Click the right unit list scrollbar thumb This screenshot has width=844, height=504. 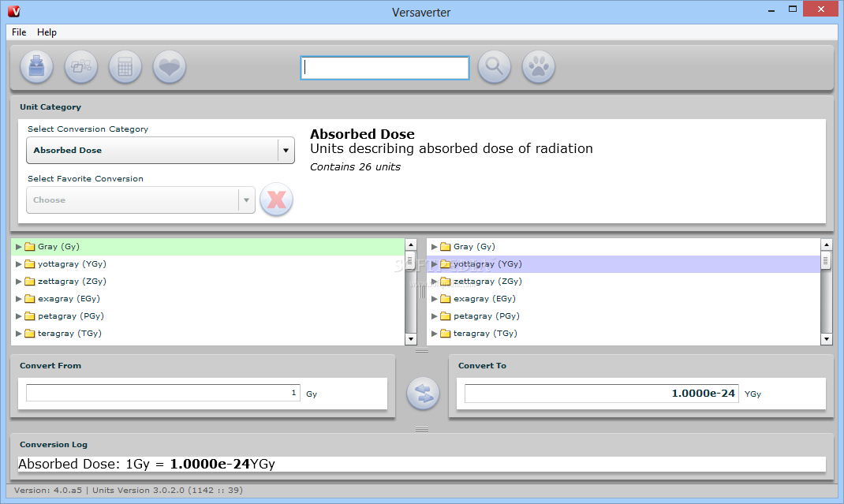tap(826, 262)
